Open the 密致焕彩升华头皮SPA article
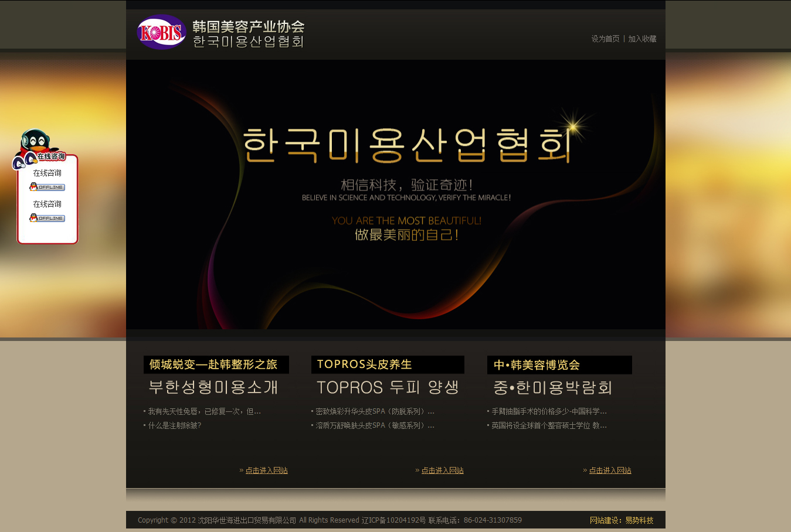 (x=374, y=411)
